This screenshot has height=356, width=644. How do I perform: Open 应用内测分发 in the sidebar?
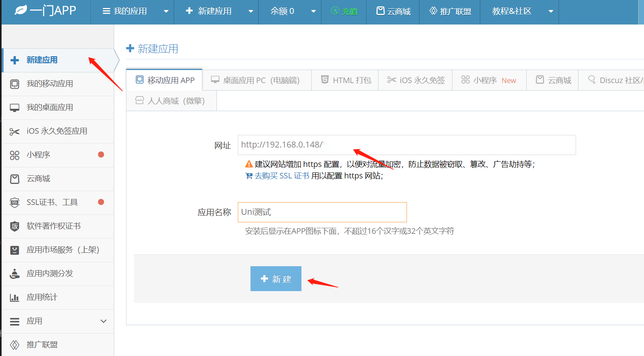click(58, 274)
